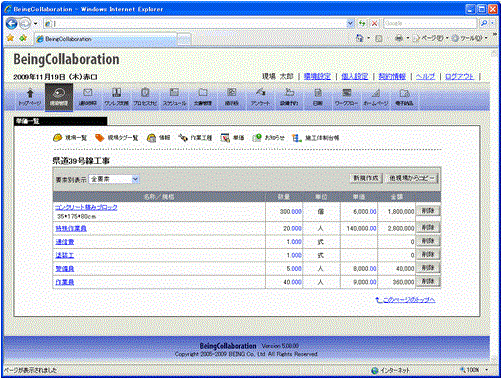502x379 pixels.
Task: Click the red stop loading icon
Action: click(x=374, y=23)
